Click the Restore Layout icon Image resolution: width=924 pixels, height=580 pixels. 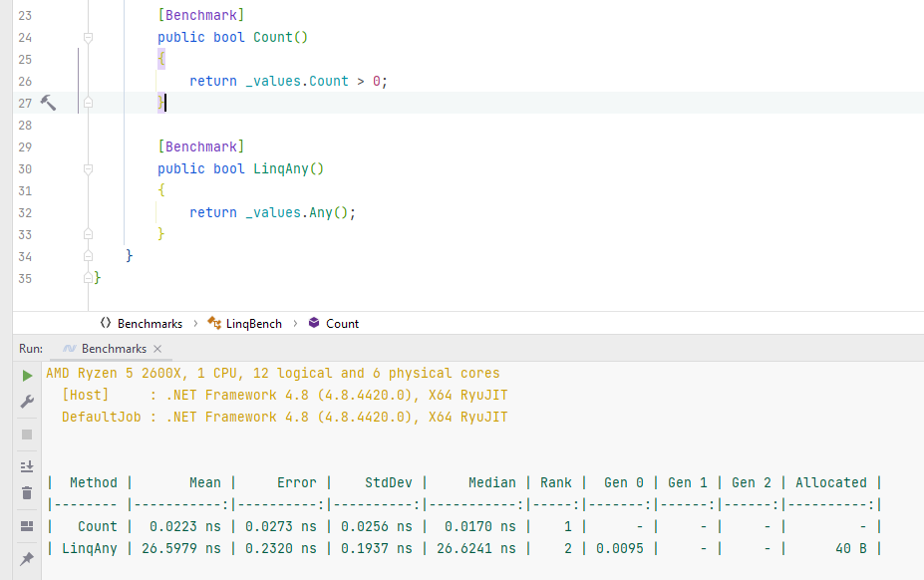pos(27,525)
